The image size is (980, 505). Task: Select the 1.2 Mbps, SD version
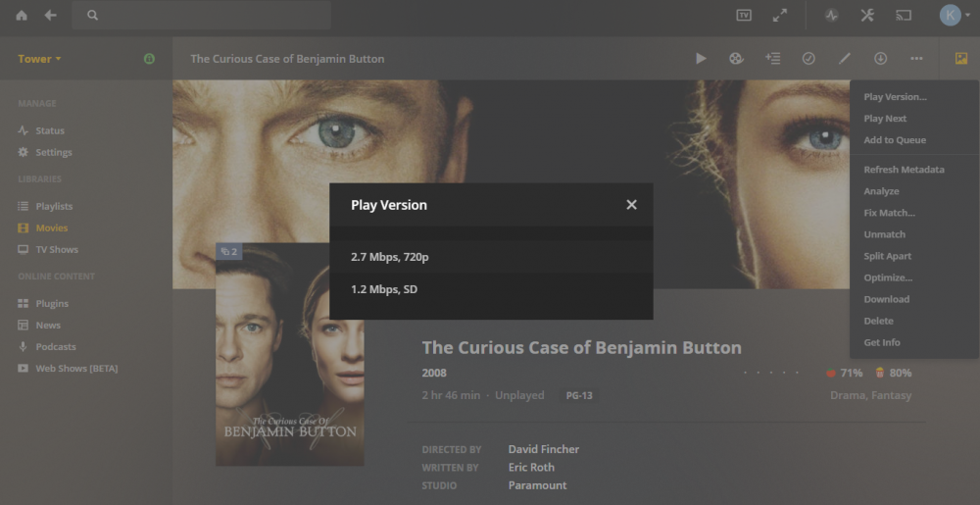491,289
